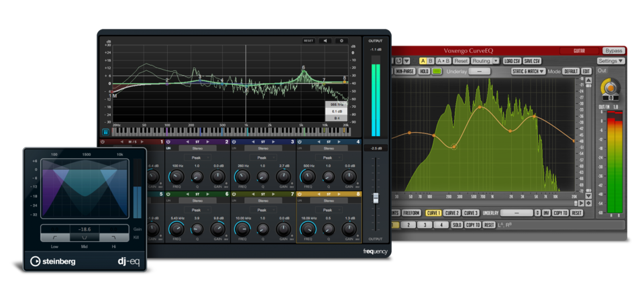
Task: Open band 7 Peak filter type dropdown
Action: 263,210
